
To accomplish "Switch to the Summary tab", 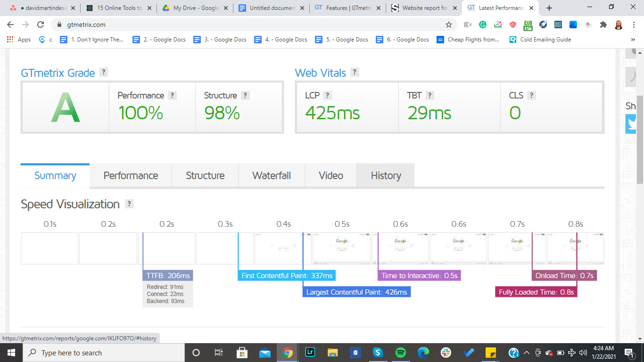I will tap(55, 176).
